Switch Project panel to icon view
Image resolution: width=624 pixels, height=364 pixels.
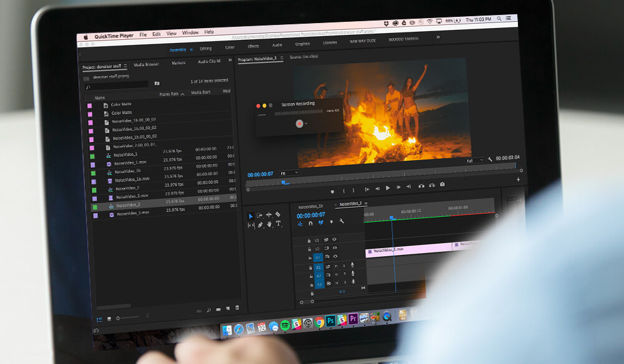click(x=109, y=318)
